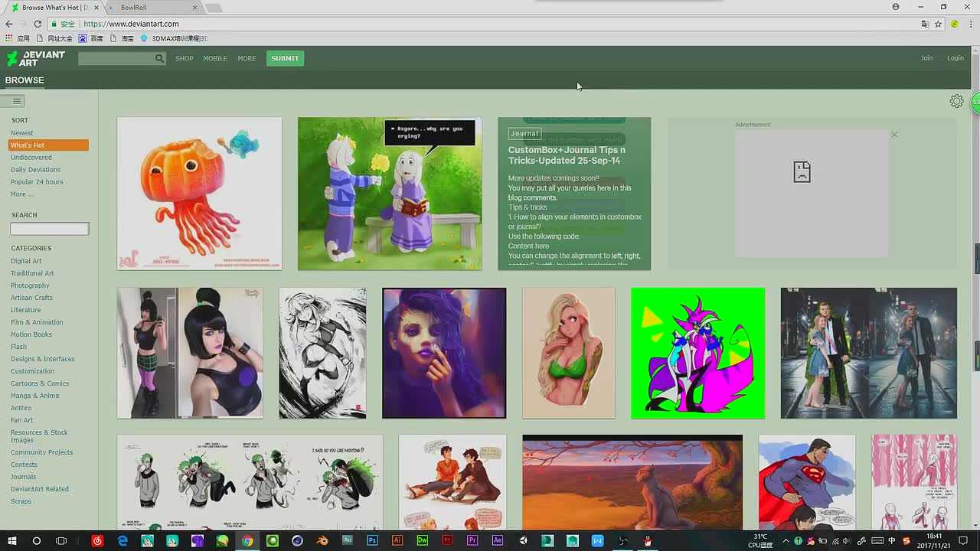Click the green SUBMIT button
Screen dimensions: 980x551
coord(285,58)
